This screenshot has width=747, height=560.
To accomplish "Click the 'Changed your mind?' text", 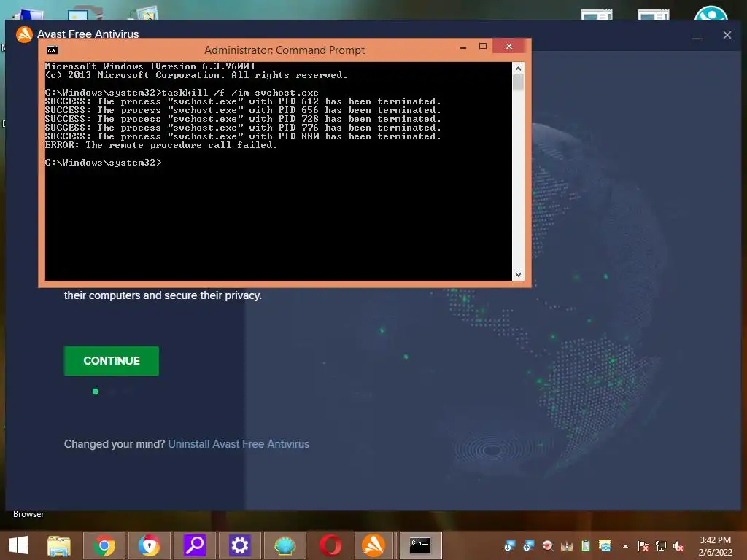I will [x=115, y=444].
